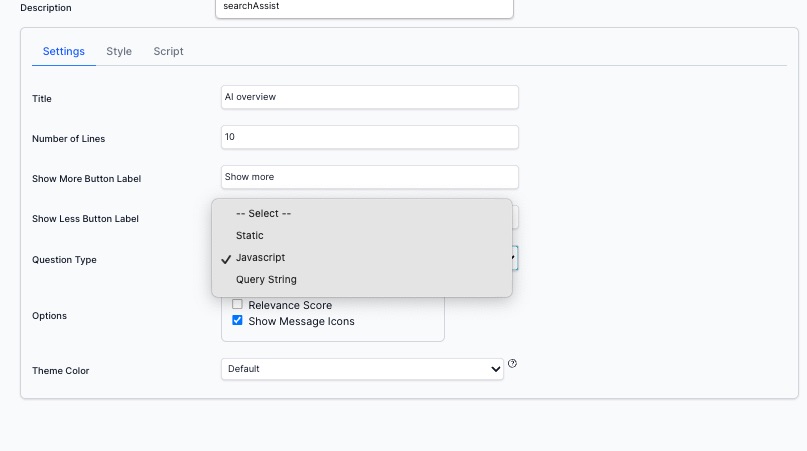This screenshot has width=807, height=451.
Task: Click the Question Type dropdown arrow edge
Action: click(x=514, y=259)
